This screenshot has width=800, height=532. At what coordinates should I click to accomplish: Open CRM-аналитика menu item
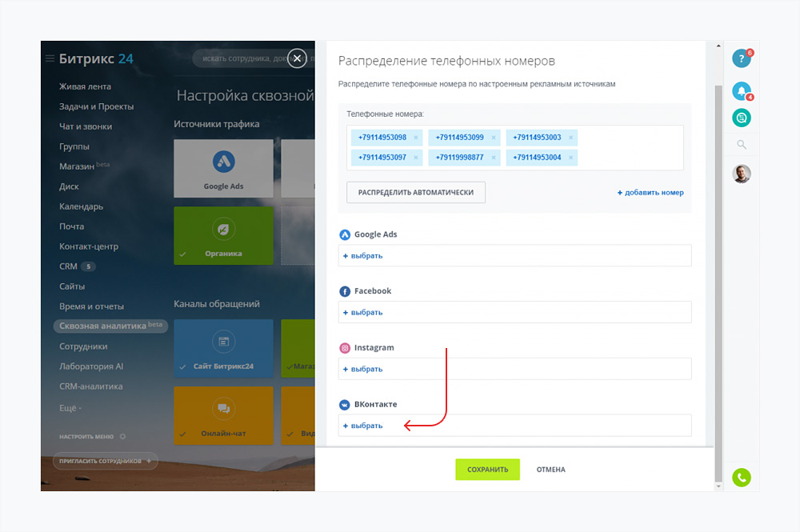pos(91,386)
